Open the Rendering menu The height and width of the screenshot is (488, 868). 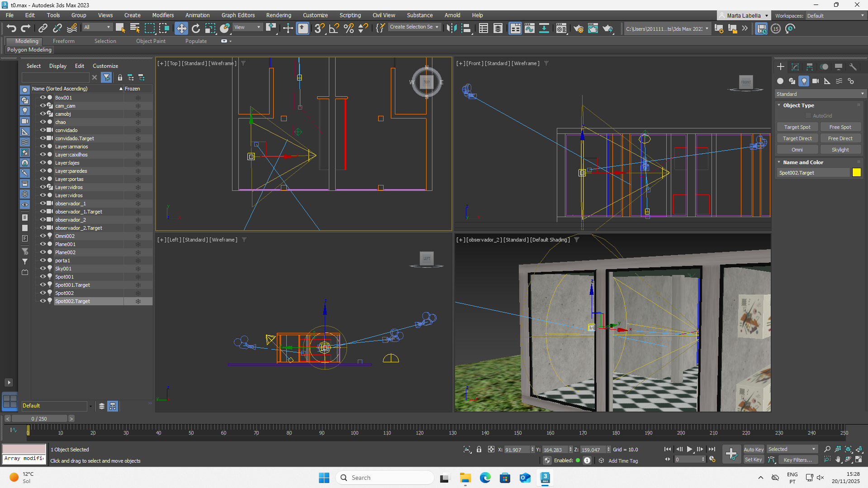278,15
